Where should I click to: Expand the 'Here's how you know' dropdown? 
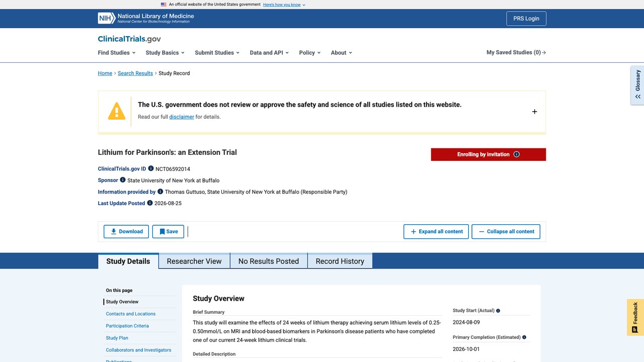click(x=284, y=5)
